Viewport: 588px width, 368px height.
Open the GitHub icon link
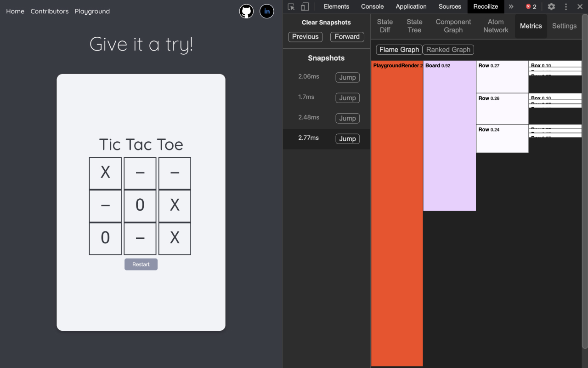[x=247, y=11]
